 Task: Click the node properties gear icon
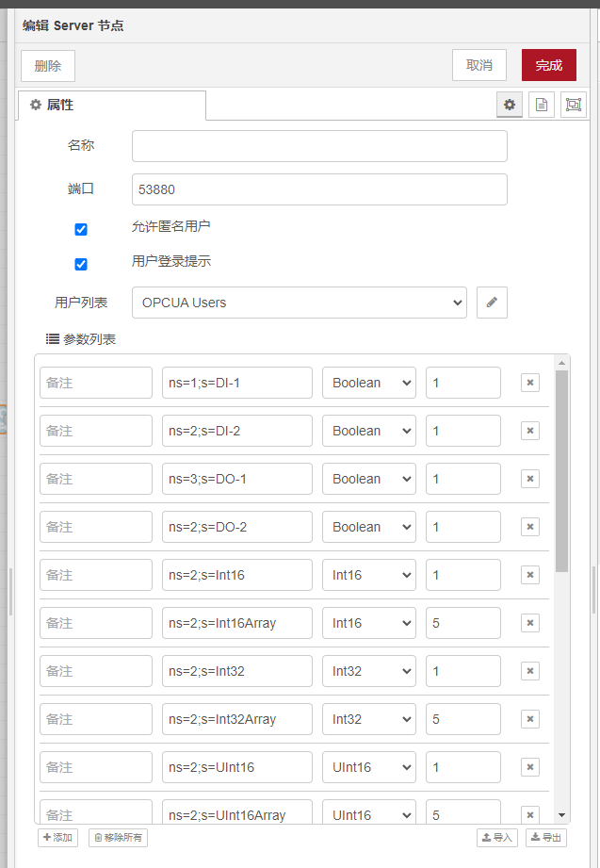(x=510, y=105)
